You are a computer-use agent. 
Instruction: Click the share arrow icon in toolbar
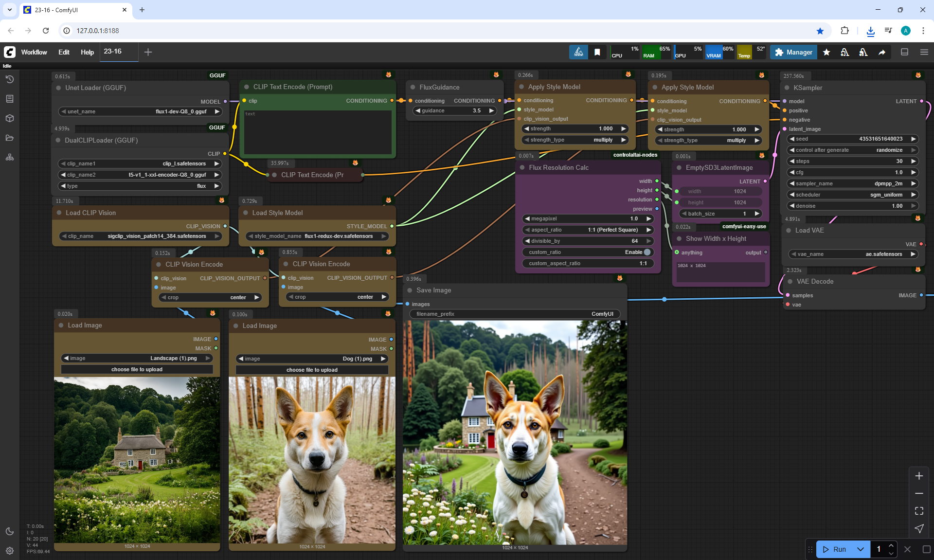pos(882,52)
